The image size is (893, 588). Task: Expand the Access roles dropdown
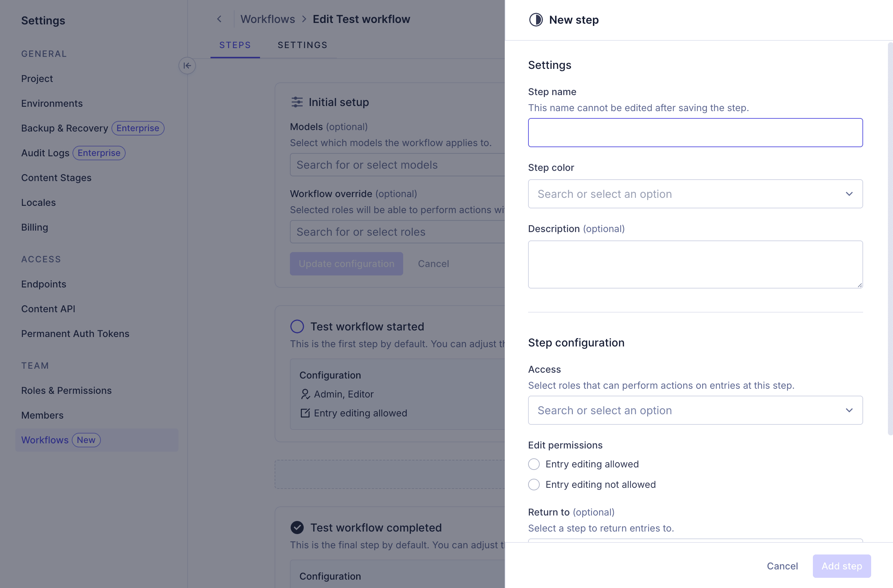pyautogui.click(x=695, y=410)
